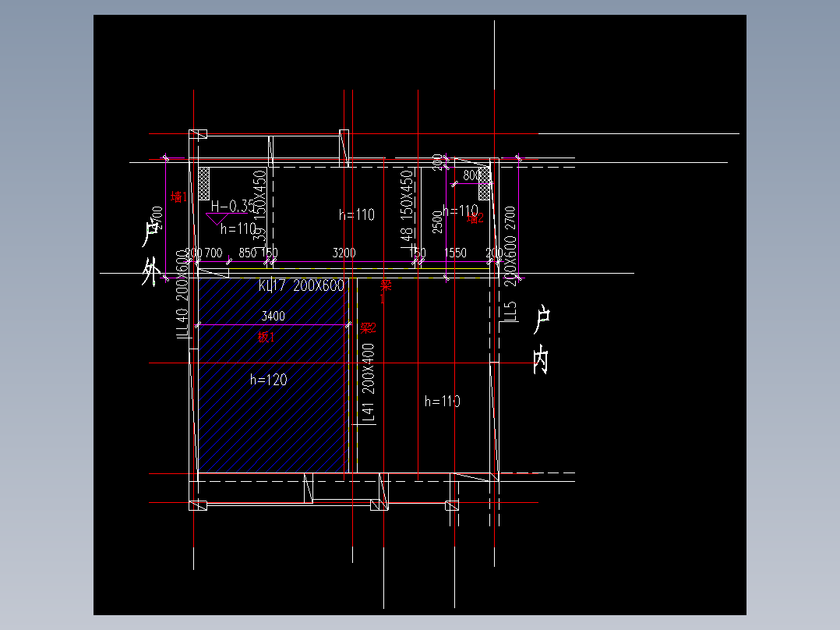
Task: Click the h=120 slab thickness text
Action: tap(268, 380)
